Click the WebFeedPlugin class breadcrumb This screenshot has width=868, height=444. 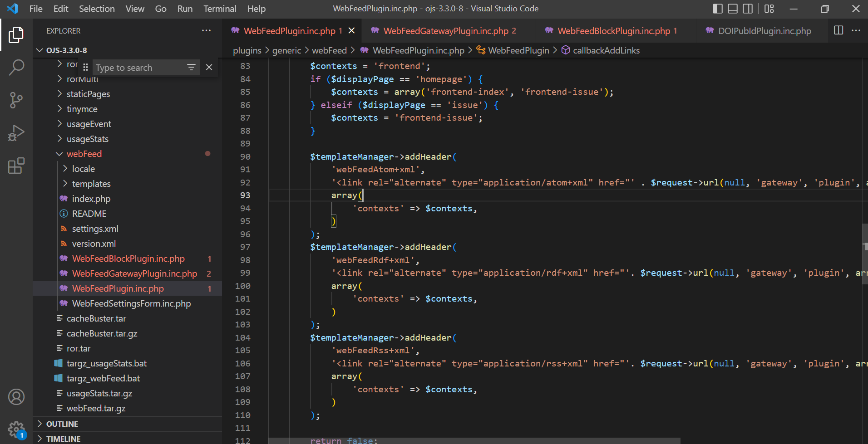coord(513,50)
